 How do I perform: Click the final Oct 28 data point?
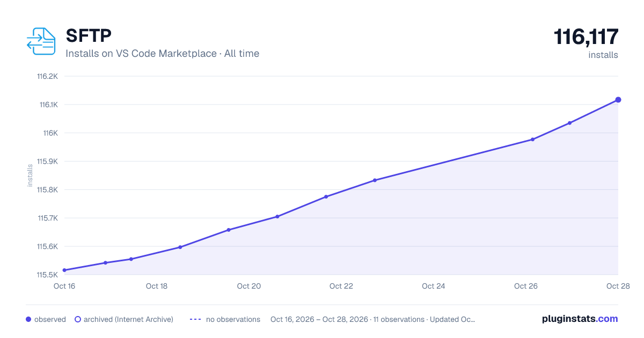(618, 100)
